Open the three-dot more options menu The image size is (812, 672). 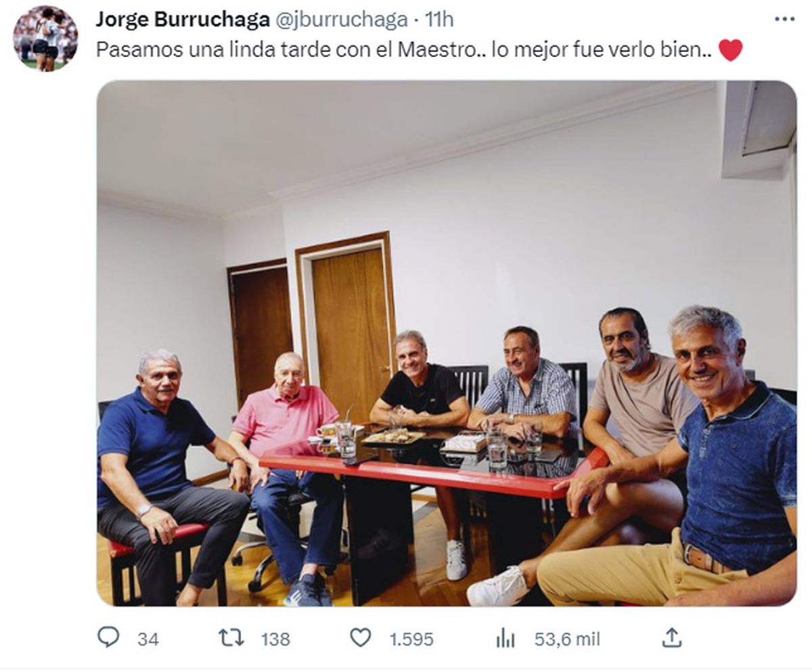(784, 19)
